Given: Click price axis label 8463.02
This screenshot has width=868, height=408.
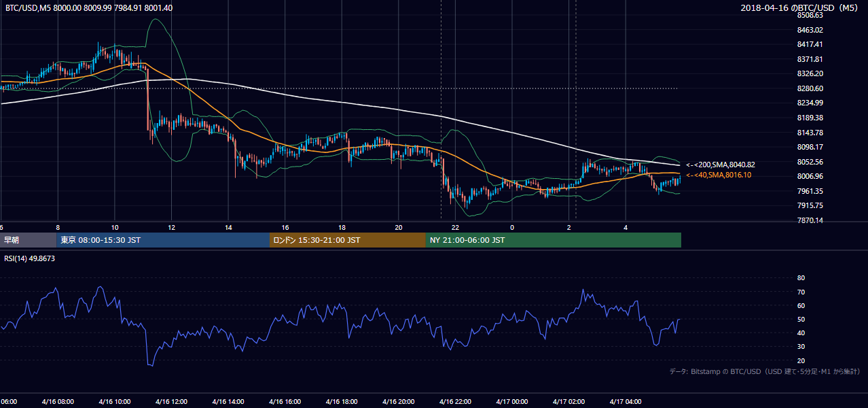Looking at the screenshot, I should coord(810,30).
